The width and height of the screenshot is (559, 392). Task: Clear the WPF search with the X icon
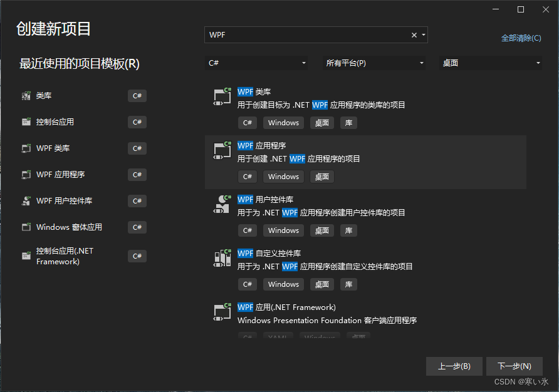point(414,34)
